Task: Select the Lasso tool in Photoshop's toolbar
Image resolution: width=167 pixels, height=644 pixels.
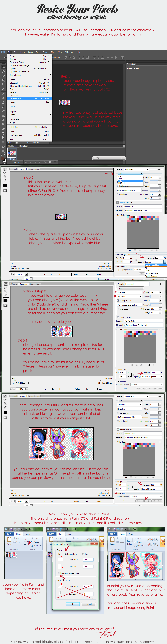Action: click(3, 76)
